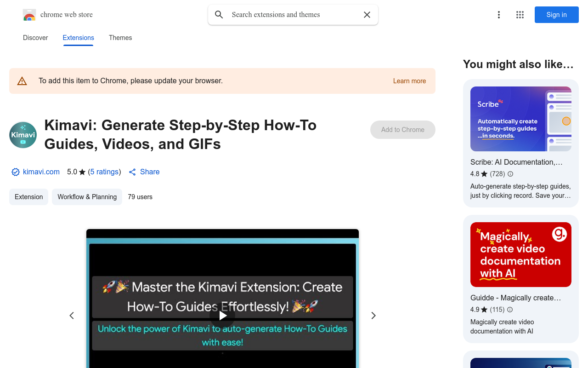Click the 79 users text
This screenshot has height=368, width=588.
tap(140, 197)
